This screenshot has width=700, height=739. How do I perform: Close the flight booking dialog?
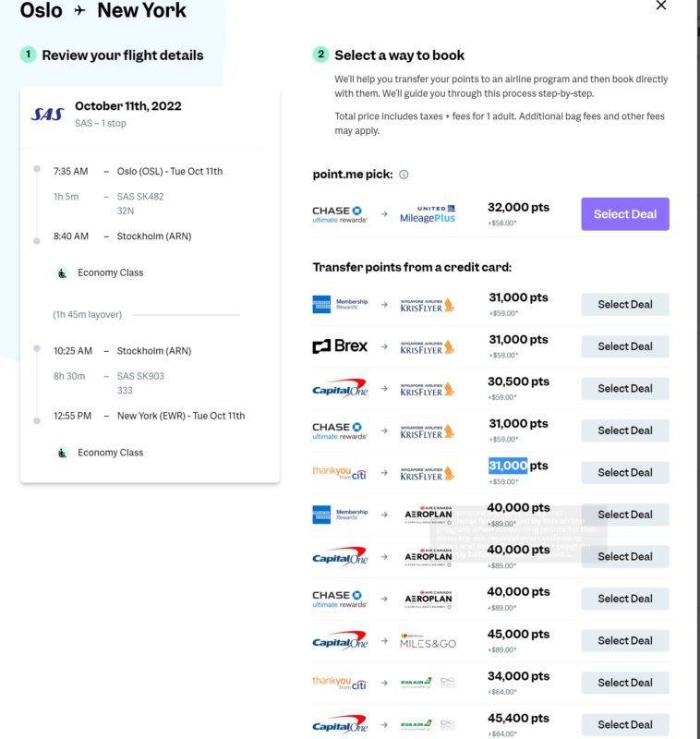[662, 6]
